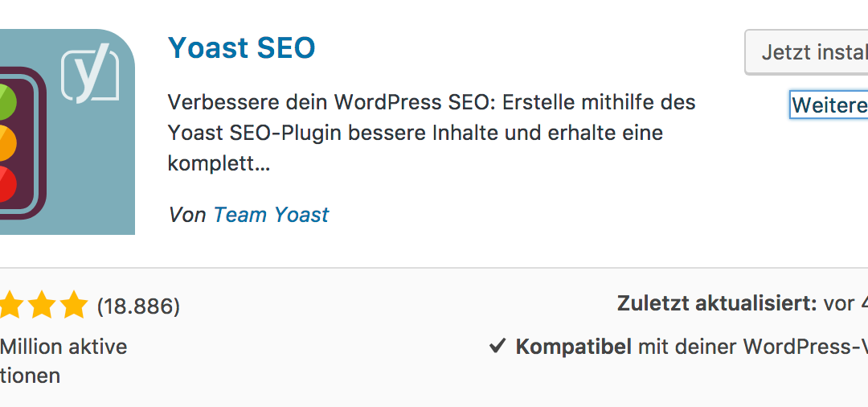The width and height of the screenshot is (868, 407).
Task: Click the orange traffic light circle
Action: [x=6, y=142]
